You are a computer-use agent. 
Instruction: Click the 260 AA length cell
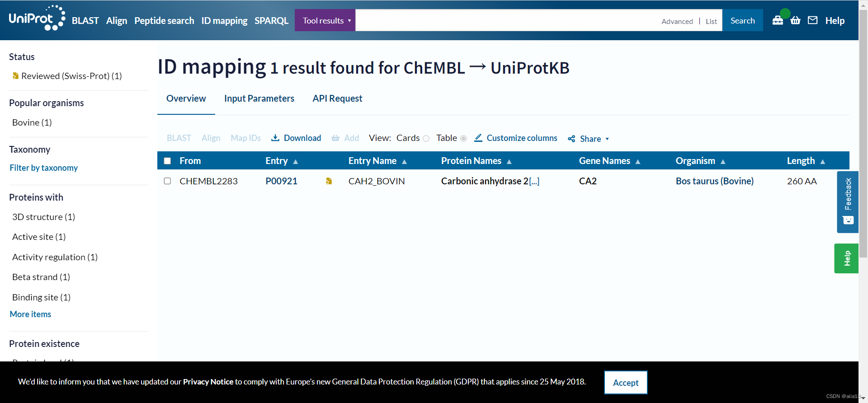802,181
